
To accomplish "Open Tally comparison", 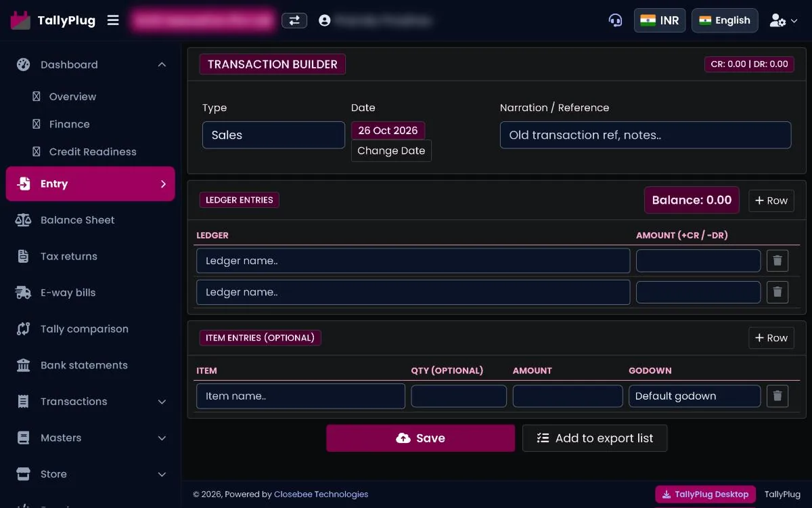I will (x=85, y=329).
